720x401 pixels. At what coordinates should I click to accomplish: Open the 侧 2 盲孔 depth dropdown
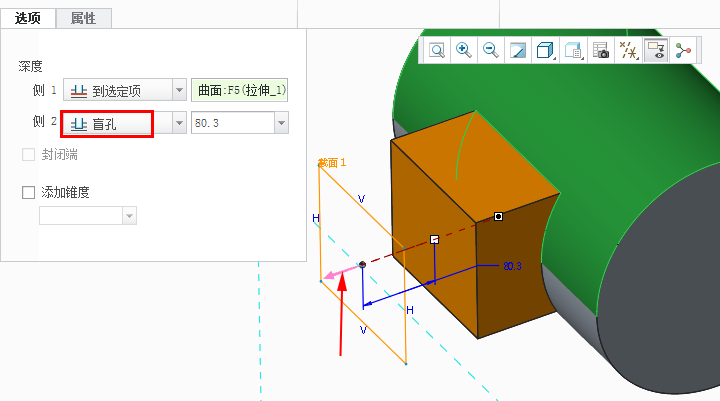[180, 123]
